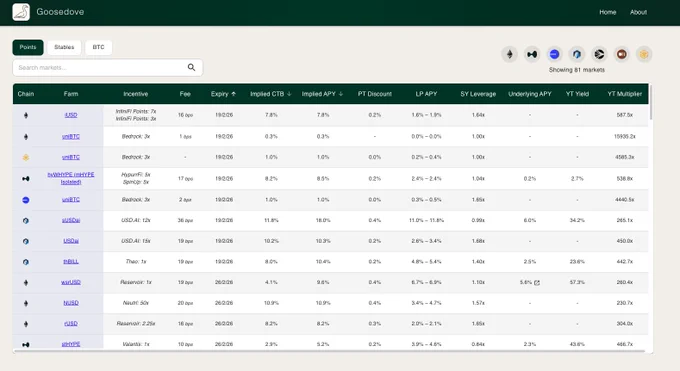The width and height of the screenshot is (680, 371).
Task: Open the sUSDai farm link
Action: 71,220
